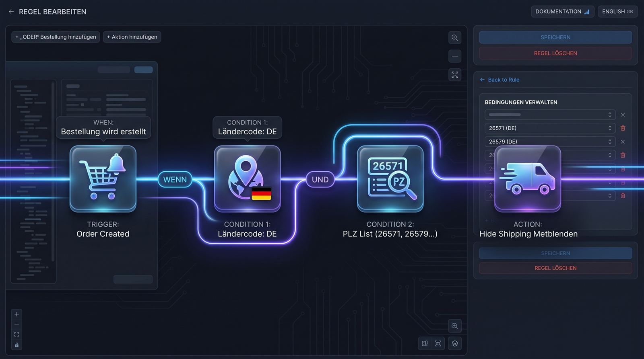Screen dimensions: 644x359
Task: Open the DOKUMENTATION link
Action: coord(562,12)
